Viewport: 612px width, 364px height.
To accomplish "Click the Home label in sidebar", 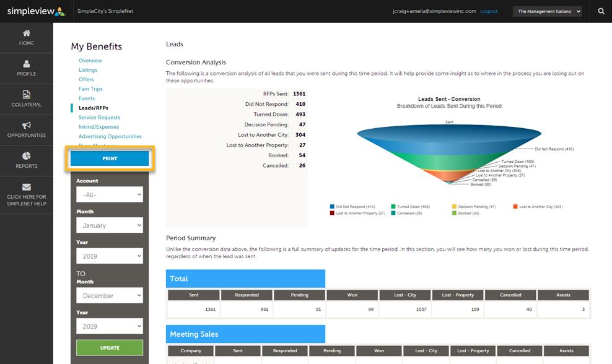I will pos(26,43).
